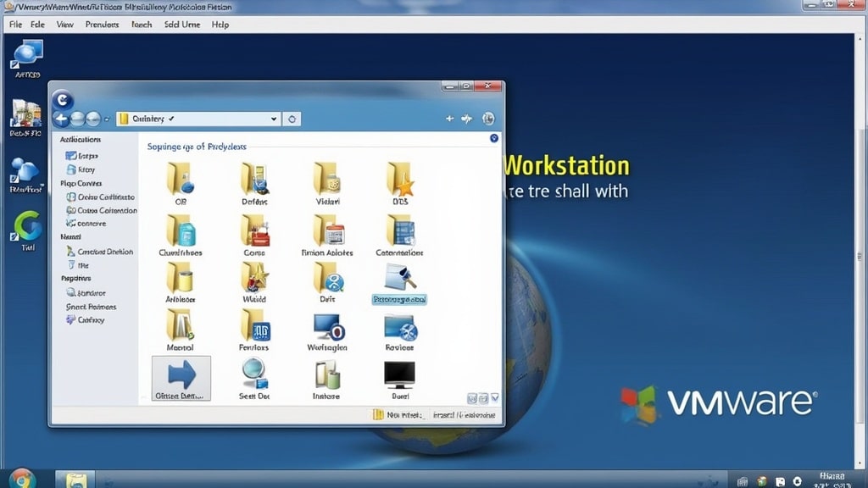Open the Defenc folder icon
868x488 pixels.
(x=254, y=179)
